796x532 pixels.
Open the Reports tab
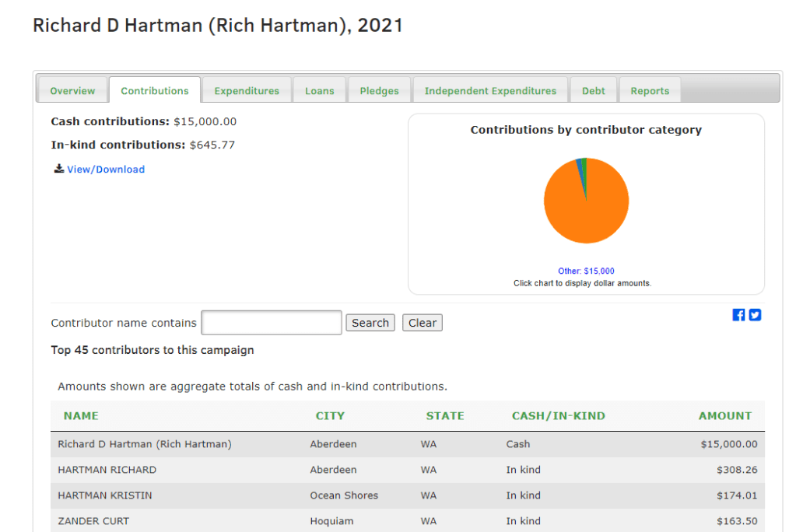click(650, 91)
